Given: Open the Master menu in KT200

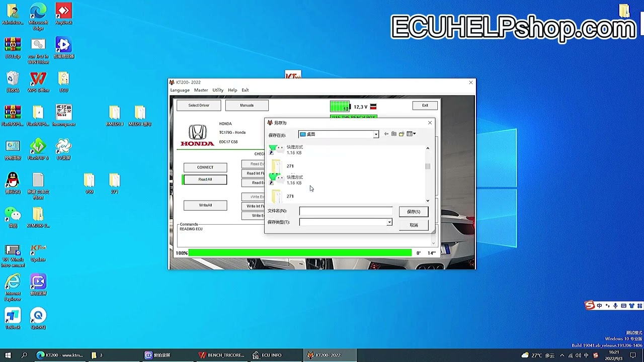Looking at the screenshot, I should [x=201, y=90].
